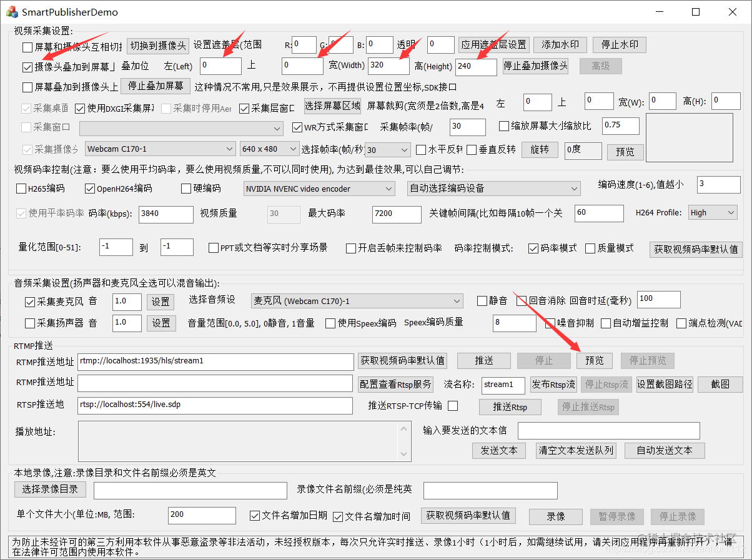
Task: Click the 添加水印 button
Action: click(560, 45)
